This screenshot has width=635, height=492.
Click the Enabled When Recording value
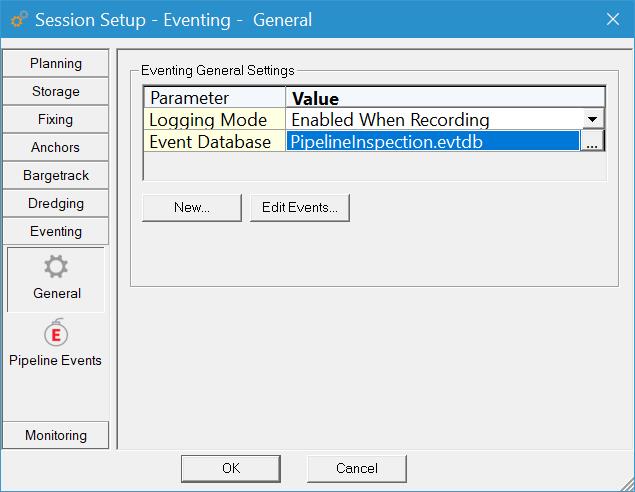point(432,120)
